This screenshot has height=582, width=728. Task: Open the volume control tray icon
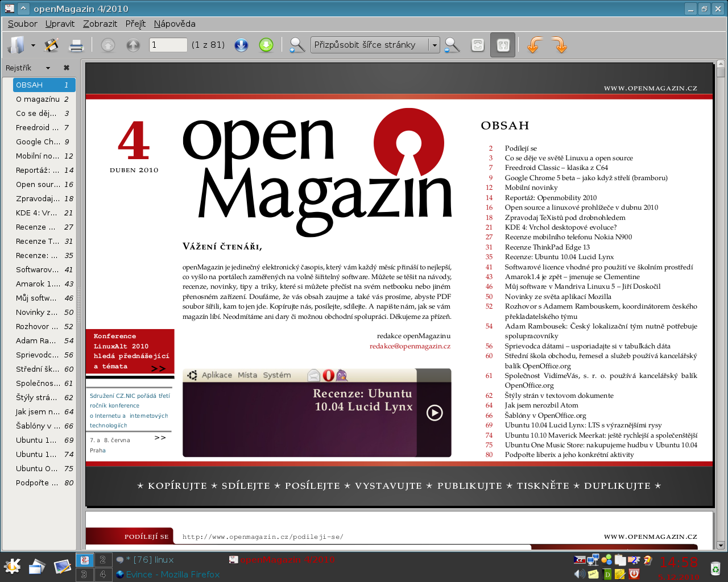click(580, 574)
